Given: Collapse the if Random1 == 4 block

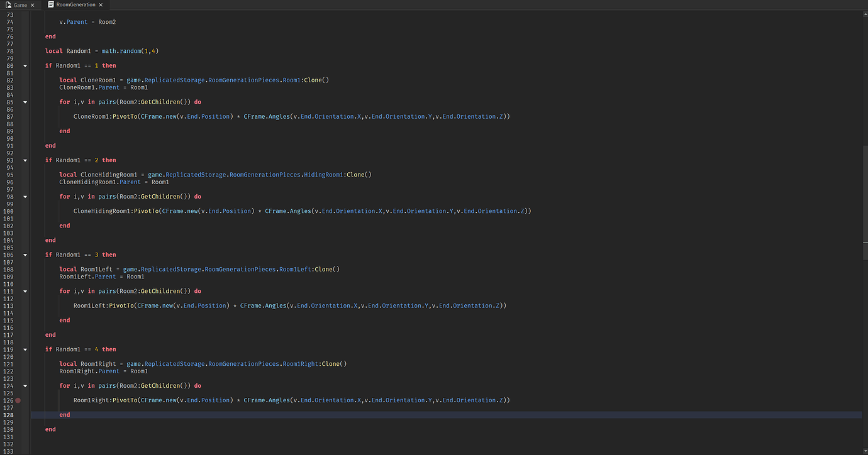Looking at the screenshot, I should point(25,349).
